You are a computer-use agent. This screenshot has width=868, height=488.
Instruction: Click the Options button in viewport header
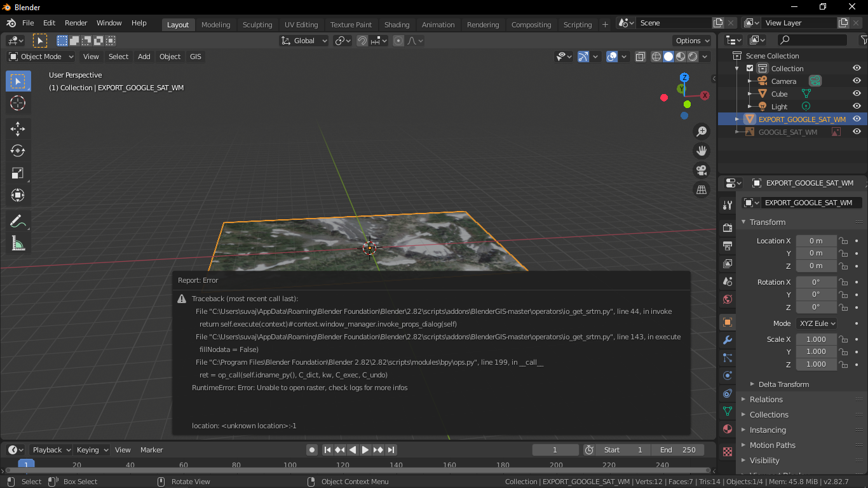pyautogui.click(x=691, y=40)
